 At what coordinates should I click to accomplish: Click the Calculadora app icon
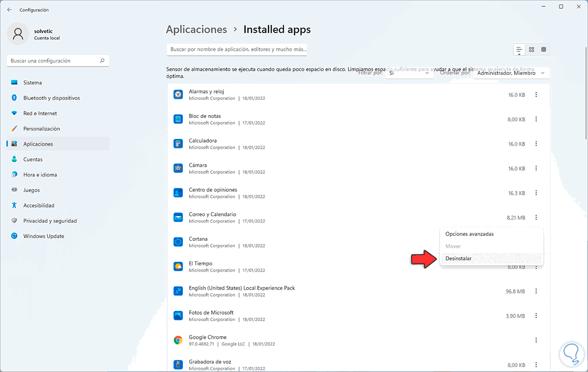[x=178, y=143]
